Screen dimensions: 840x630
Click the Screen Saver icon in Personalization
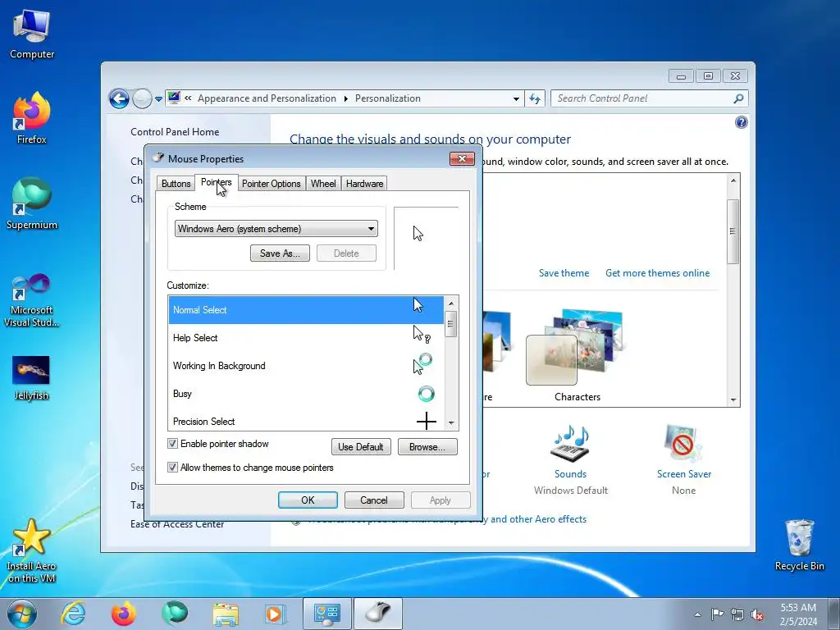(683, 444)
